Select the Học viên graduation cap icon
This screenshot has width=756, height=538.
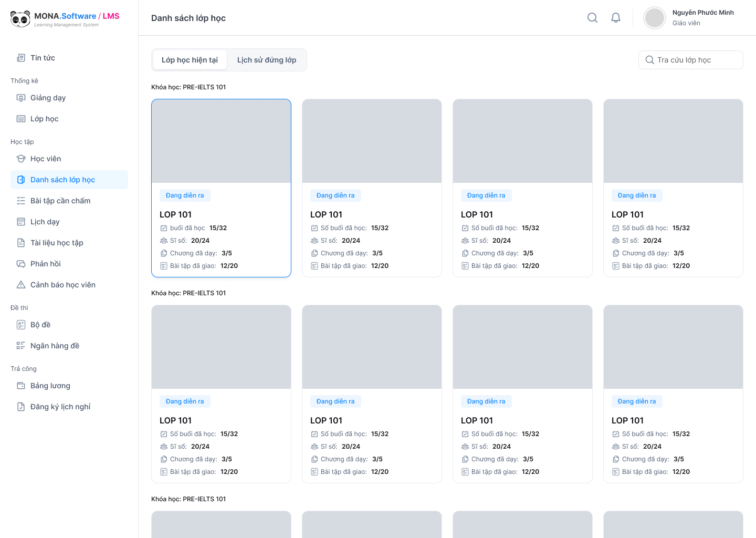pyautogui.click(x=21, y=159)
